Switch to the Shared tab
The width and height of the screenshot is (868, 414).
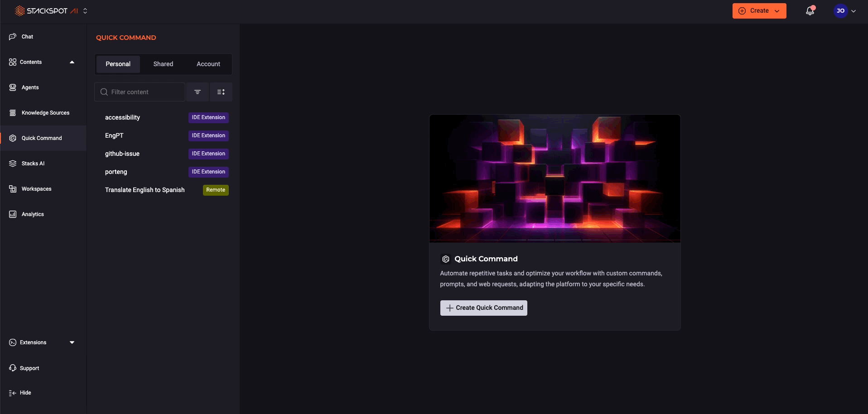(163, 64)
